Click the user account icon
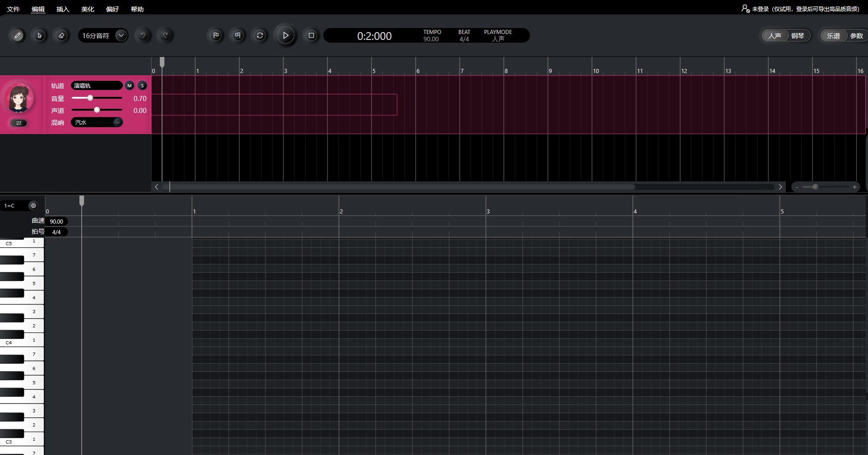The width and height of the screenshot is (868, 455). (x=745, y=9)
